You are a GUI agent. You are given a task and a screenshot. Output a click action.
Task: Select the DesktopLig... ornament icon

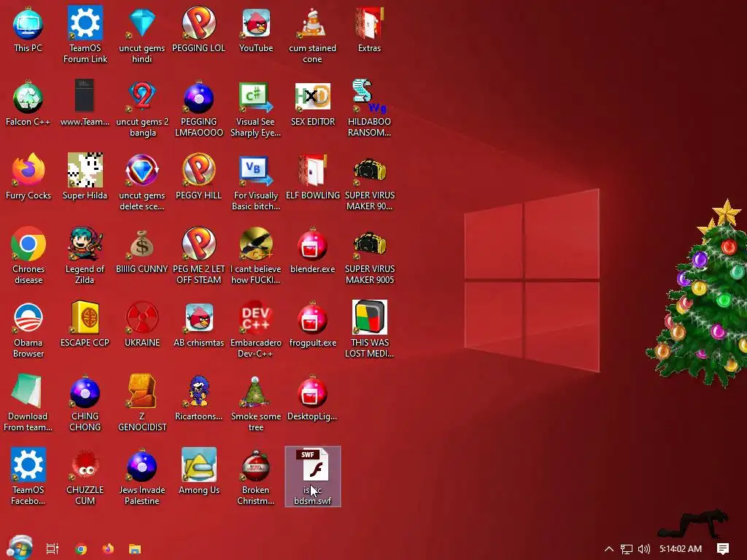[312, 399]
